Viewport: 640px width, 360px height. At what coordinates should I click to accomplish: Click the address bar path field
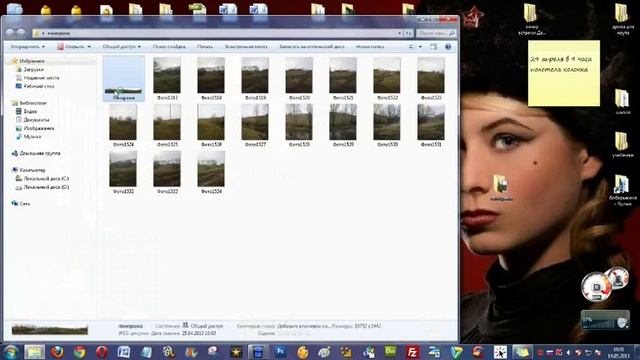point(215,33)
